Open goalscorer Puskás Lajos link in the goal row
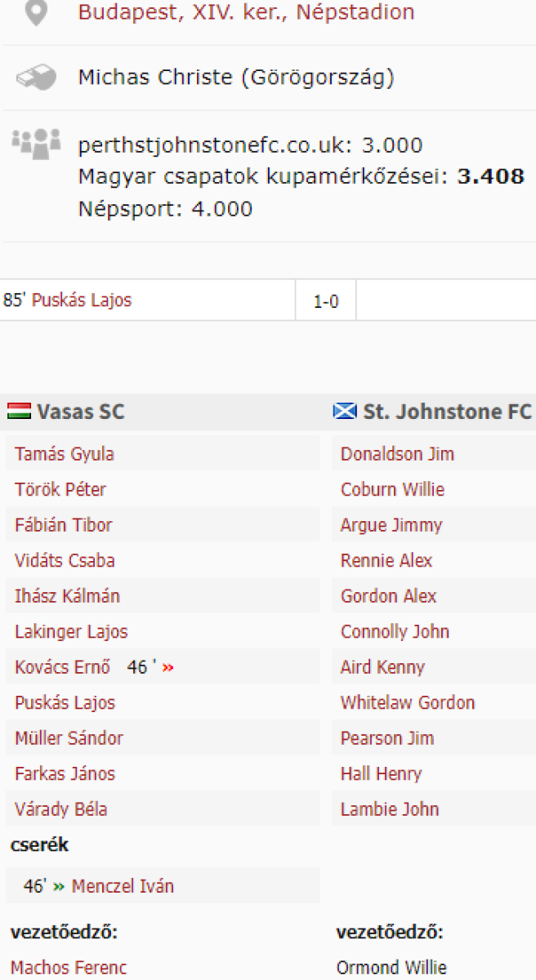 pos(81,301)
